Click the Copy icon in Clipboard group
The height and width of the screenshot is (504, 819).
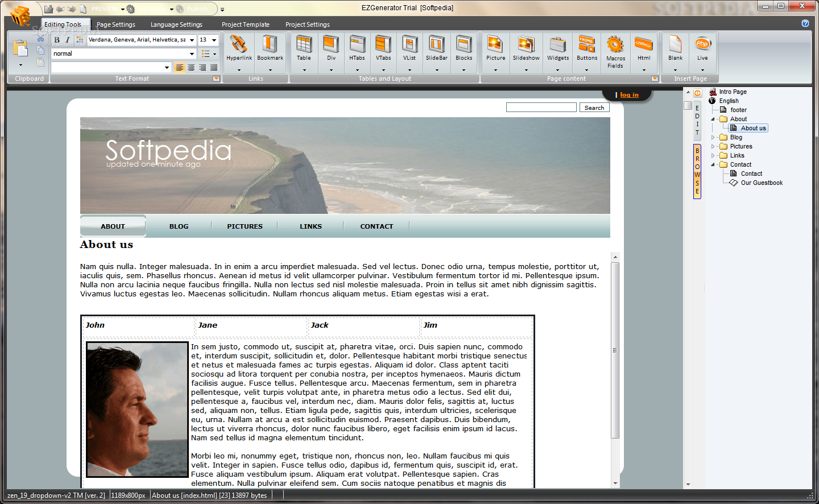coord(41,51)
